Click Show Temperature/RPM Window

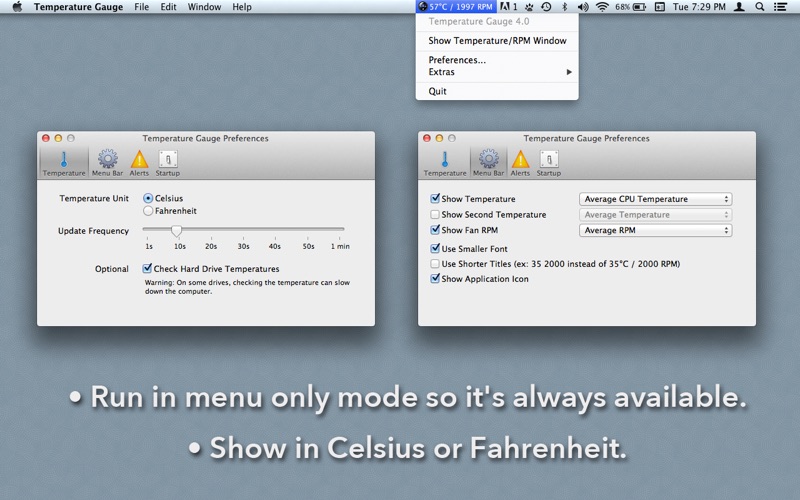click(x=497, y=41)
